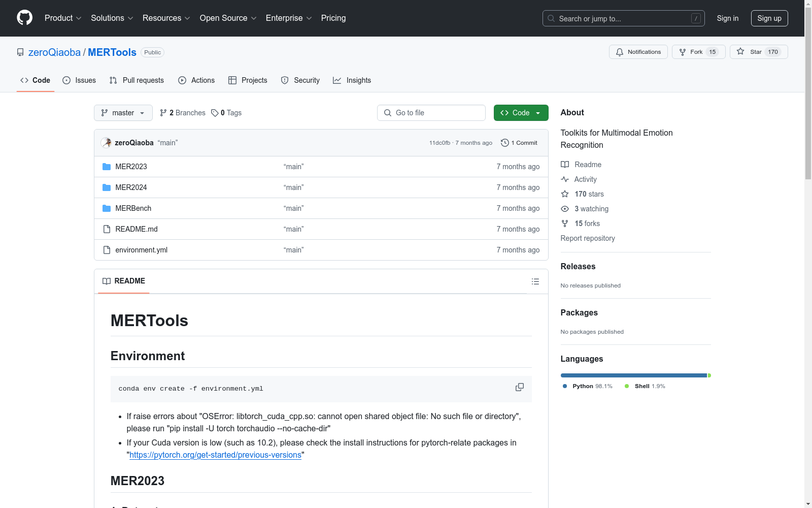Click Report repository link
Viewport: 812px width, 508px height.
pos(588,238)
